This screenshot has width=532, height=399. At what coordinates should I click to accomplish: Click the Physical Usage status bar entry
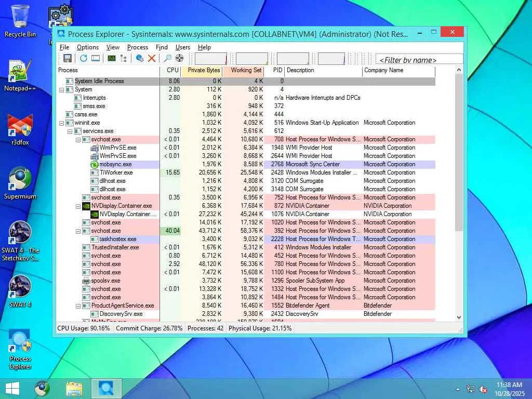point(260,328)
